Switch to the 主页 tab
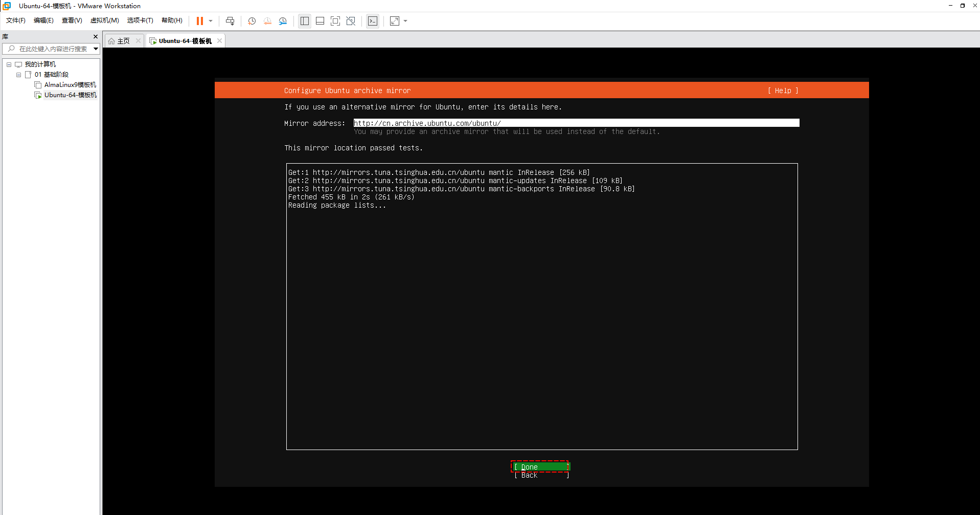Screen dimensions: 980x515 123,40
